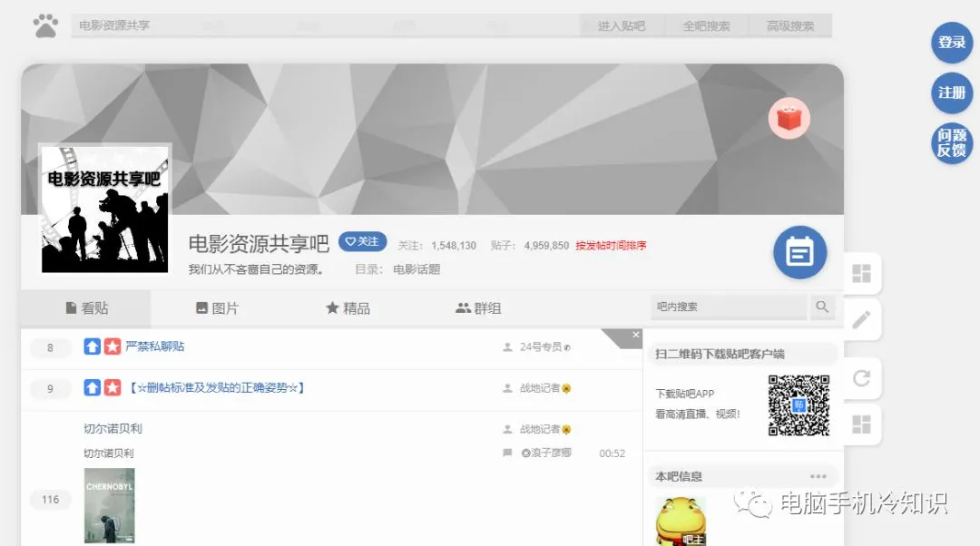
Task: Switch to the 群组 tab
Action: (478, 308)
